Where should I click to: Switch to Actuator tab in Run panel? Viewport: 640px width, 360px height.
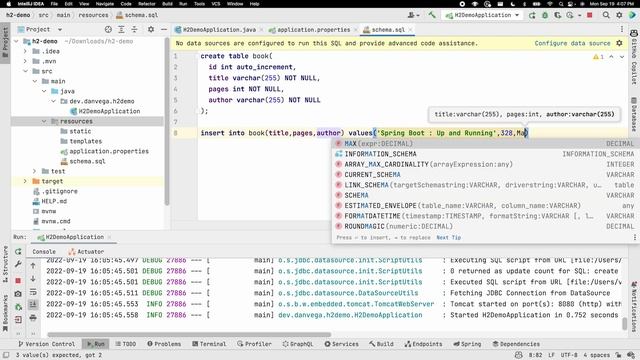pos(86,251)
